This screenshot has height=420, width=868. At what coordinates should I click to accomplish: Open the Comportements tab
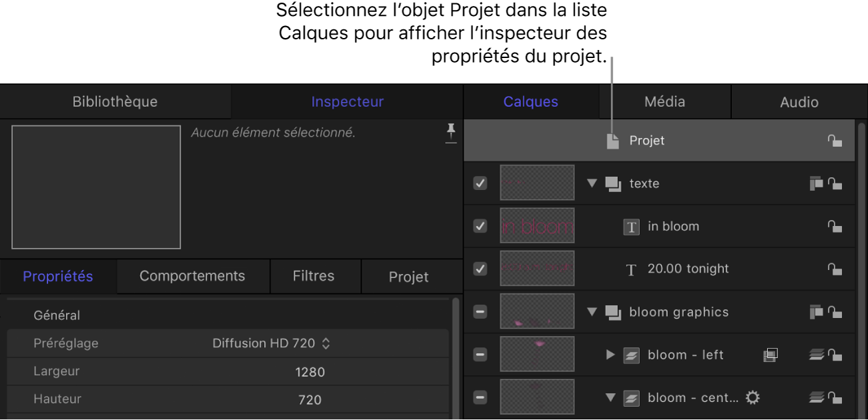pyautogui.click(x=192, y=275)
